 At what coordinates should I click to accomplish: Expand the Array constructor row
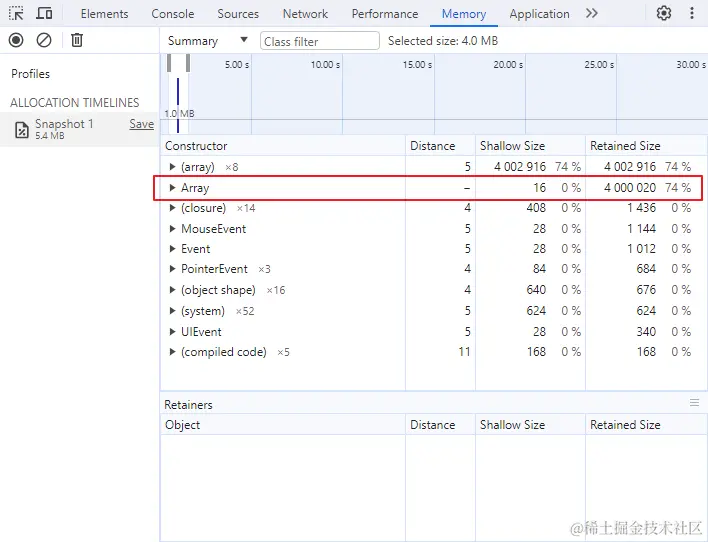coord(172,187)
